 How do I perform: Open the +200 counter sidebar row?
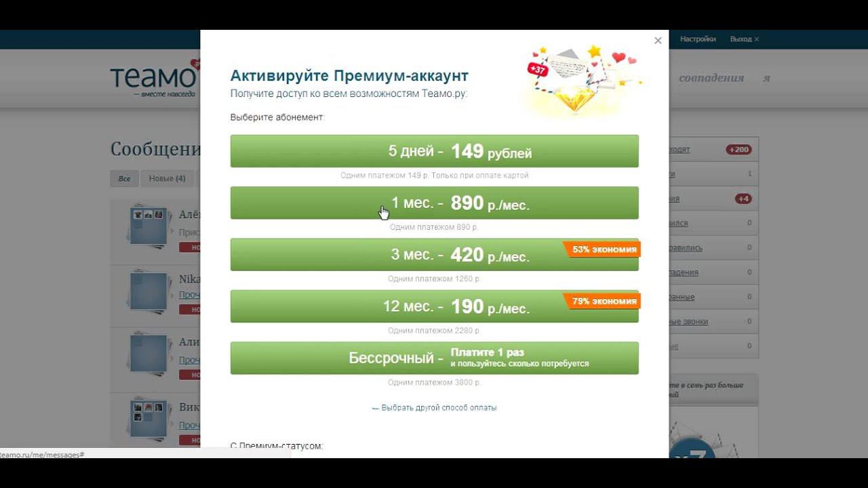tap(713, 149)
